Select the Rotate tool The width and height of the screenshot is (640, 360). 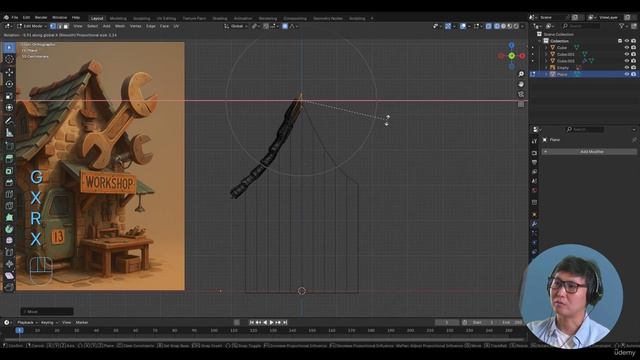click(9, 84)
